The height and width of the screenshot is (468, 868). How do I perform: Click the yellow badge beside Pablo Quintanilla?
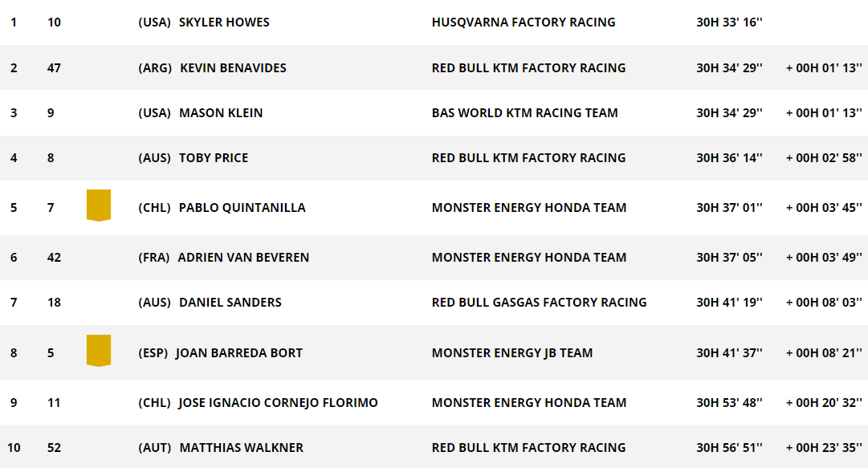point(99,206)
